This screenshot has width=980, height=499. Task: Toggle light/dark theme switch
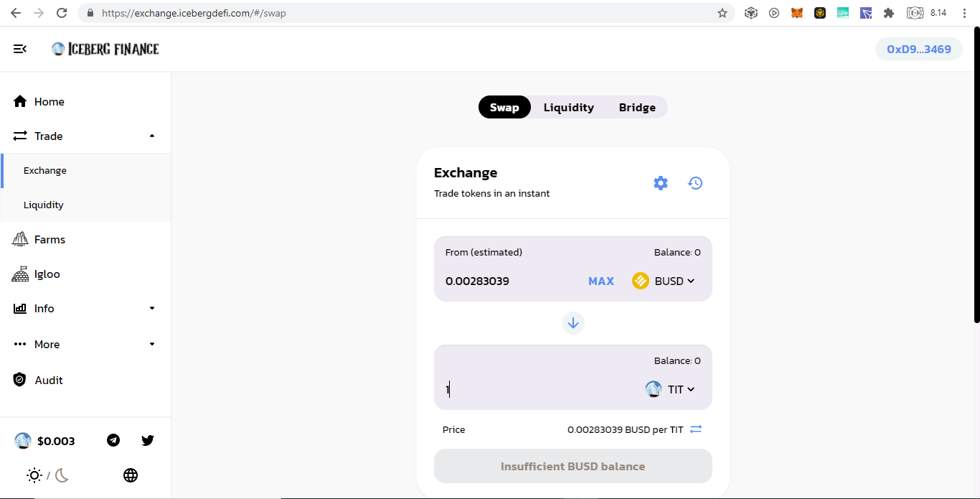(47, 475)
